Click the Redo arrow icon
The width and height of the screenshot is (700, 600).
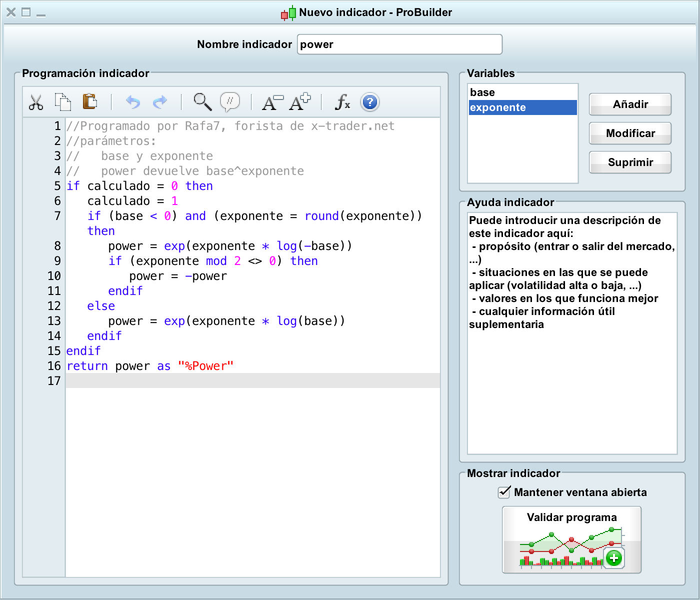coord(159,102)
